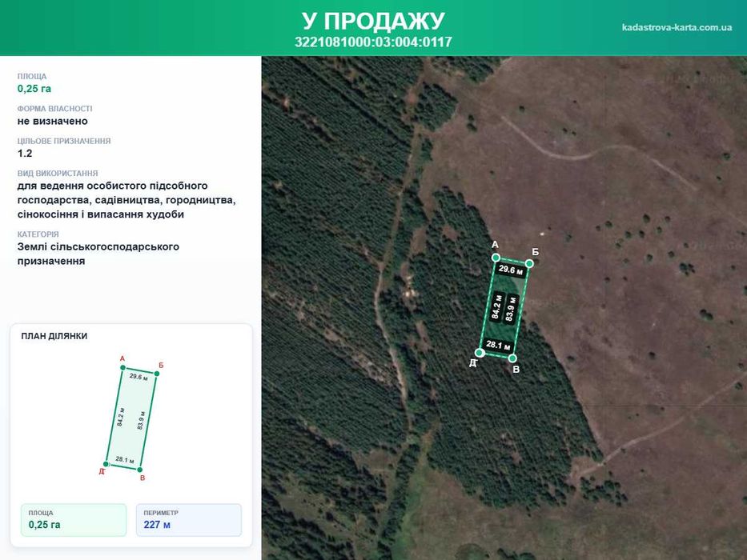Click the ЦІЛЬОВЕ ПРИЗНАЧЕННЯ label
This screenshot has width=747, height=560.
[x=64, y=141]
